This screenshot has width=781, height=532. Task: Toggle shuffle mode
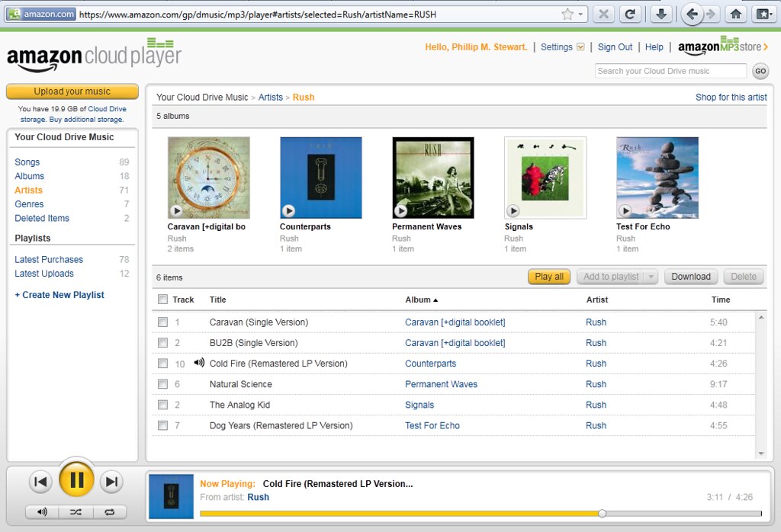[x=76, y=511]
